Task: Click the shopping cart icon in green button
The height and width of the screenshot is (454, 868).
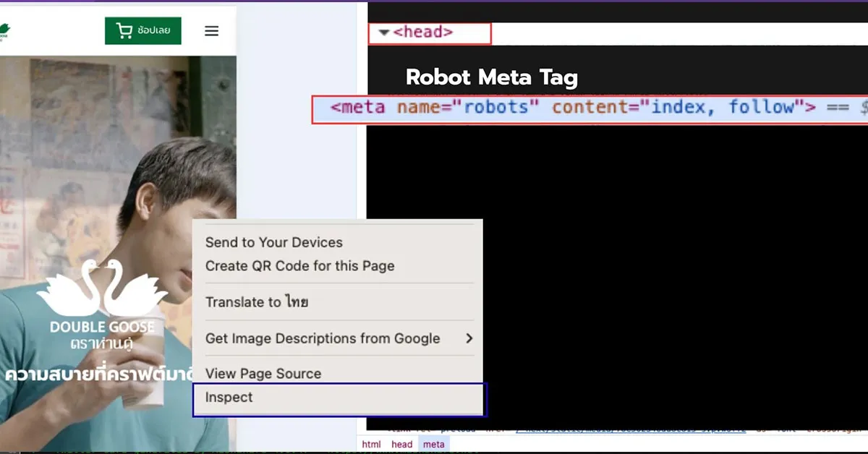Action: tap(124, 30)
